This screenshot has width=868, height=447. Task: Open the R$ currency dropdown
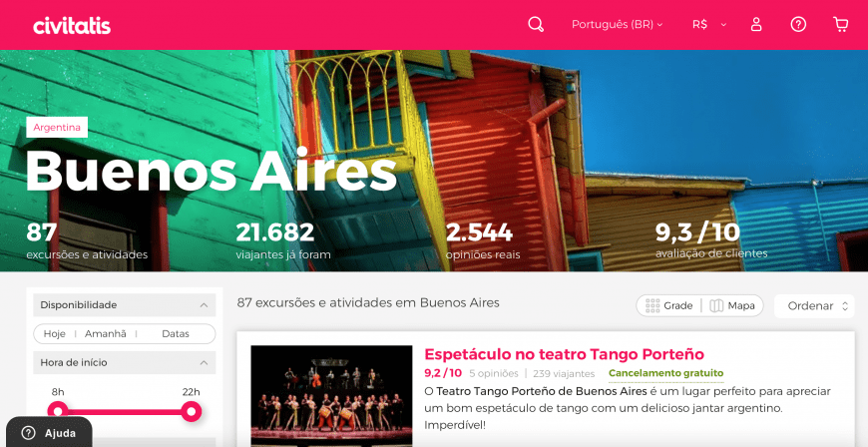point(709,24)
